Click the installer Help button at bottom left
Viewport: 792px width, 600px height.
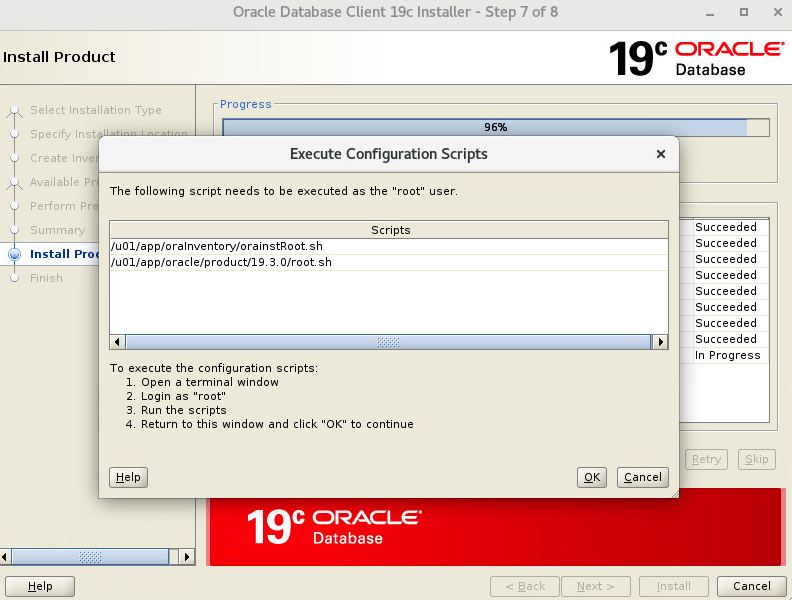(x=40, y=586)
